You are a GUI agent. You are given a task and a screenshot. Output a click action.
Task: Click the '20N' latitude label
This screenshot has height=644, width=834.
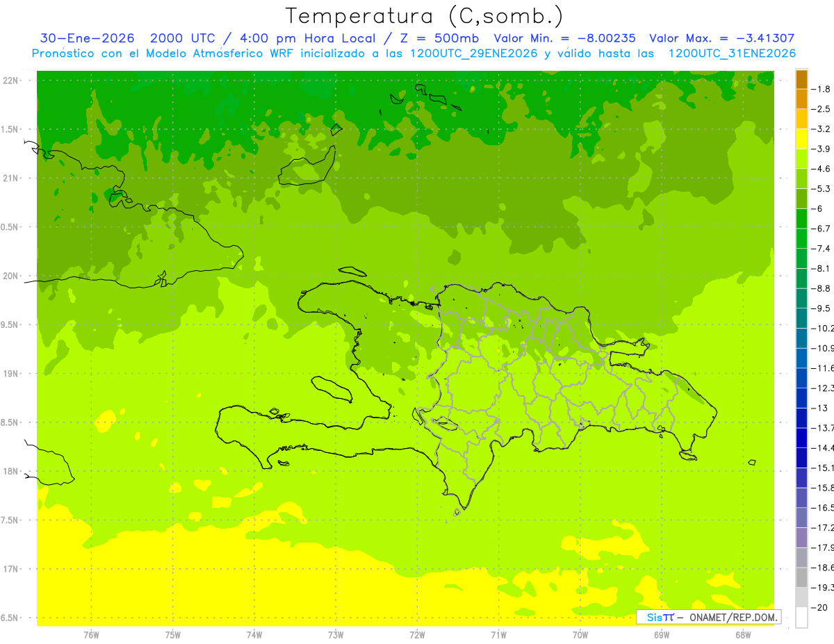10,276
